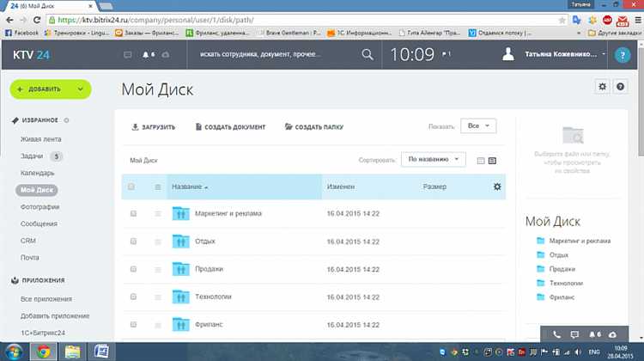The width and height of the screenshot is (644, 361).
Task: Click the help question mark icon
Action: pyautogui.click(x=621, y=54)
